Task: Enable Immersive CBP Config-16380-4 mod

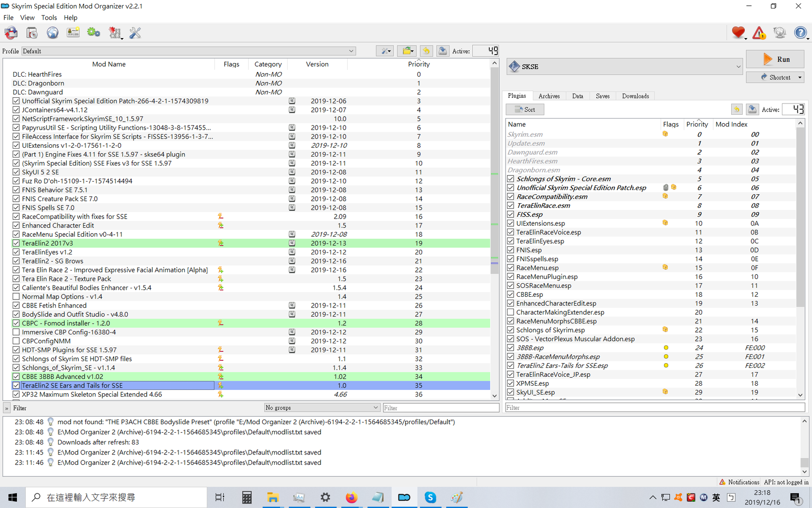Action: click(16, 332)
